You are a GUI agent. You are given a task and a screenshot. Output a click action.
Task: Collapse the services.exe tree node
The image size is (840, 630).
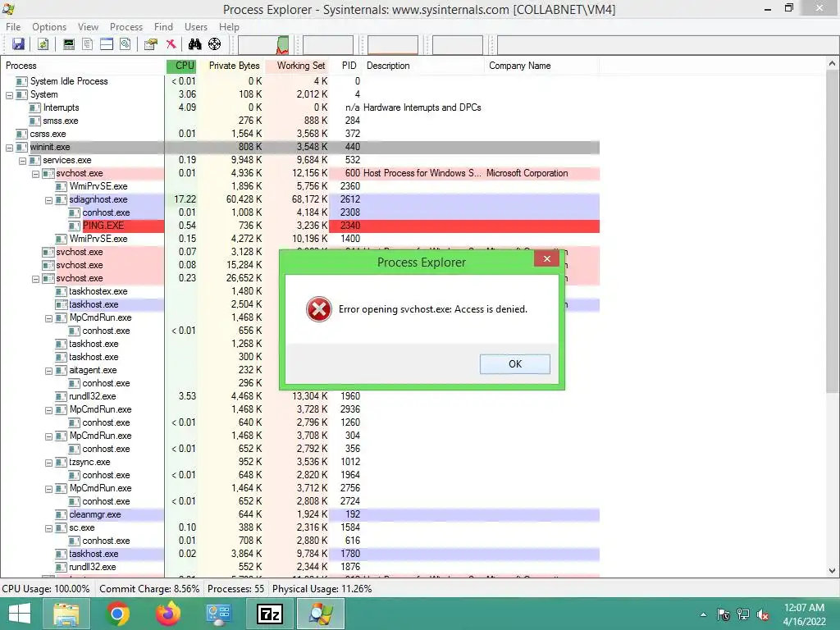click(22, 161)
